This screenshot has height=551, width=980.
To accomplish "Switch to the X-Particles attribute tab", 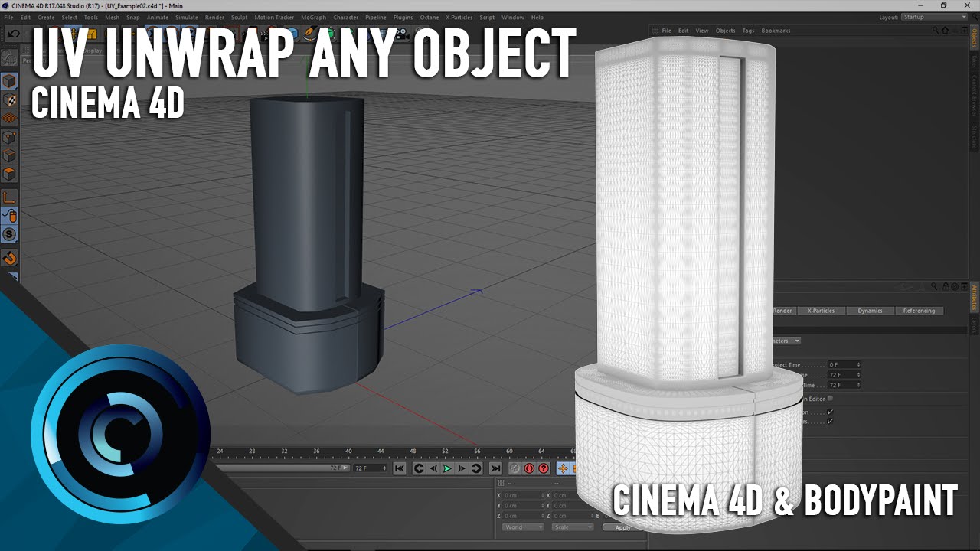I will tap(822, 311).
